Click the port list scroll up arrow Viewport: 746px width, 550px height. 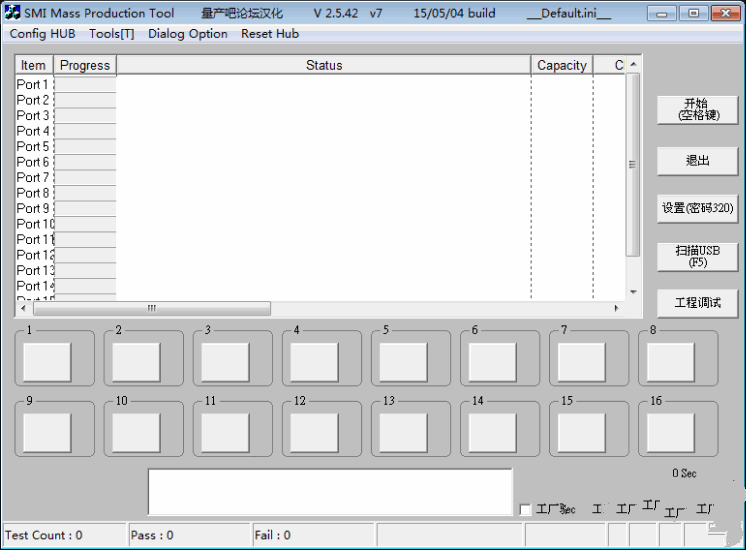point(633,64)
